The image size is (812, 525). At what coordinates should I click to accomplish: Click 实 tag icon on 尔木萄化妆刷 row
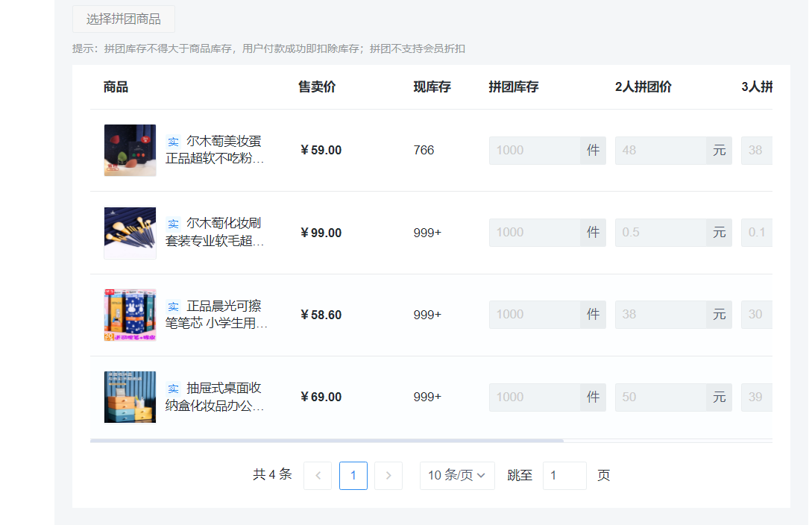point(173,224)
